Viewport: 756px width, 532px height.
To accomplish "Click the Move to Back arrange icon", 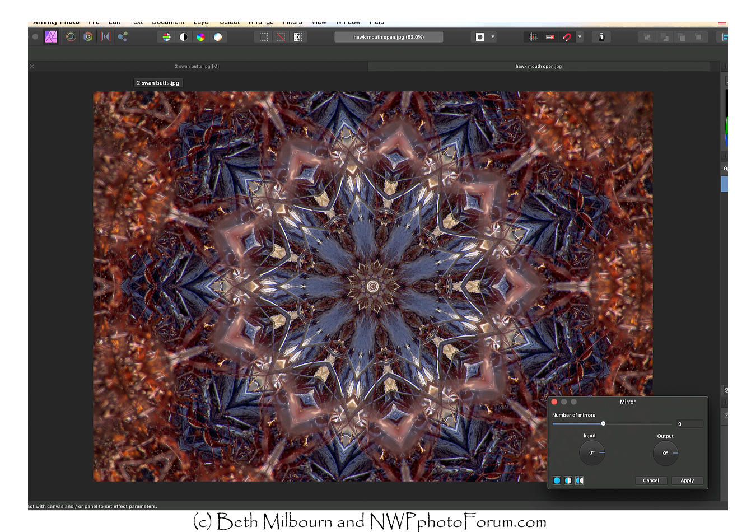I will point(647,37).
